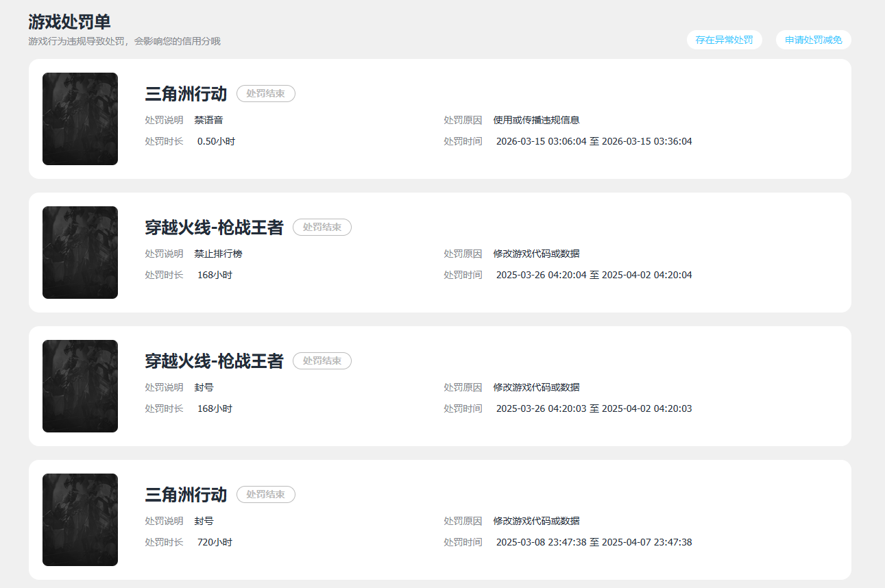Select the reason "使用或传播违规信息"
Viewport: 885px width, 588px height.
(536, 120)
